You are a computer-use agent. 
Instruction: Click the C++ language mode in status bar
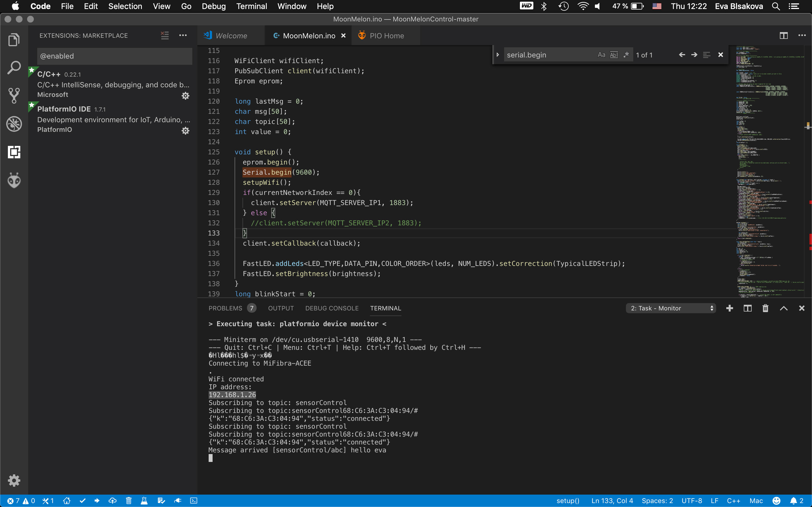click(x=734, y=501)
